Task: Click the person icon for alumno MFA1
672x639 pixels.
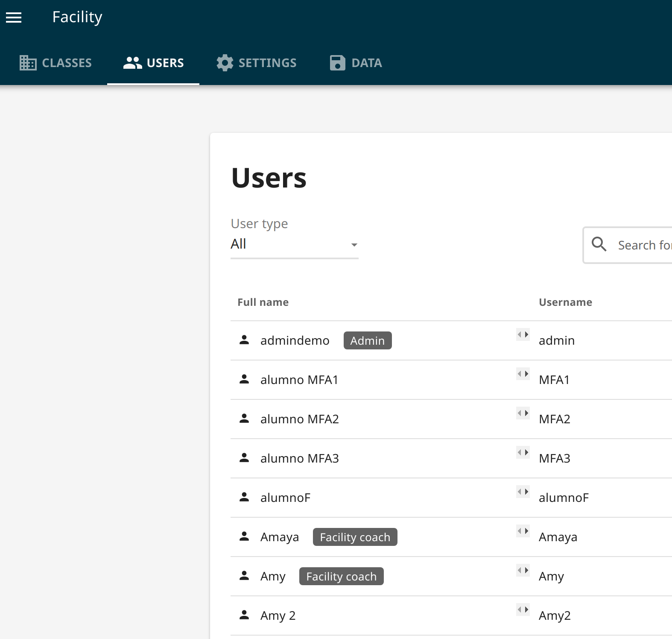Action: pos(244,379)
